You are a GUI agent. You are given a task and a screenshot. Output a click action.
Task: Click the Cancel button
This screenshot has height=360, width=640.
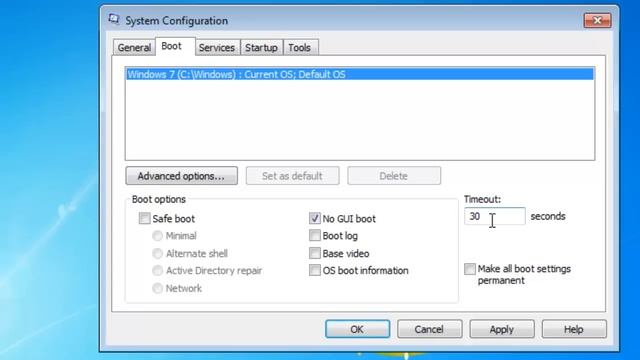click(x=429, y=329)
